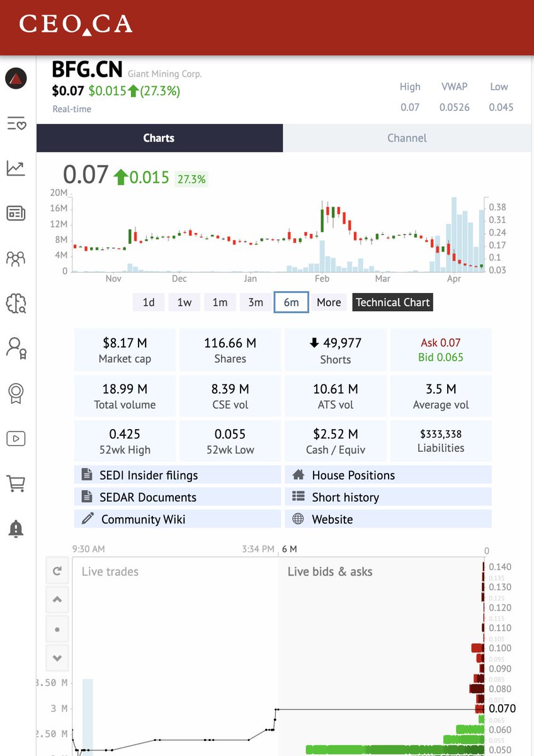Open SEDI Insider filings link
The image size is (534, 756).
pyautogui.click(x=178, y=475)
